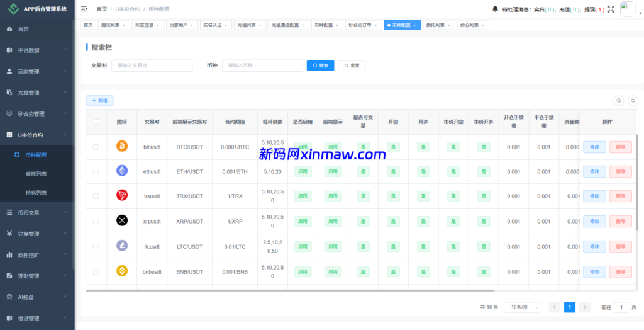The height and width of the screenshot is (330, 644).
Task: Click the 秒合约管理 icon in sidebar
Action: pos(9,113)
